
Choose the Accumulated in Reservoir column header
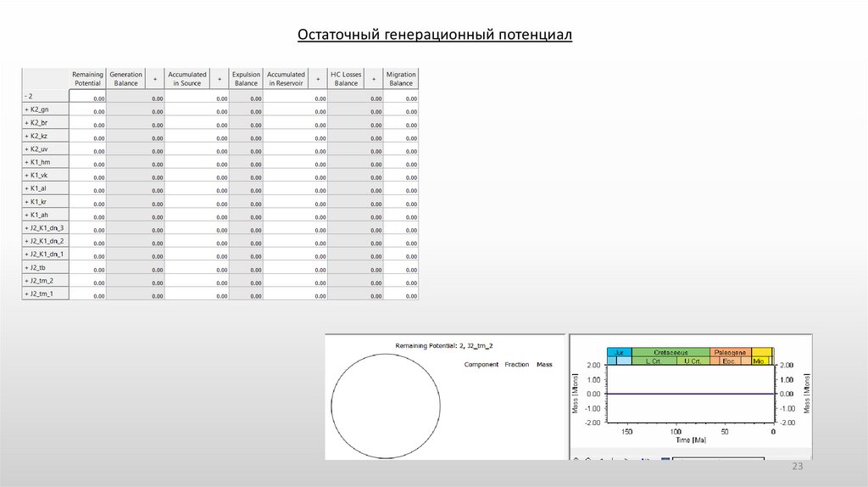point(286,79)
